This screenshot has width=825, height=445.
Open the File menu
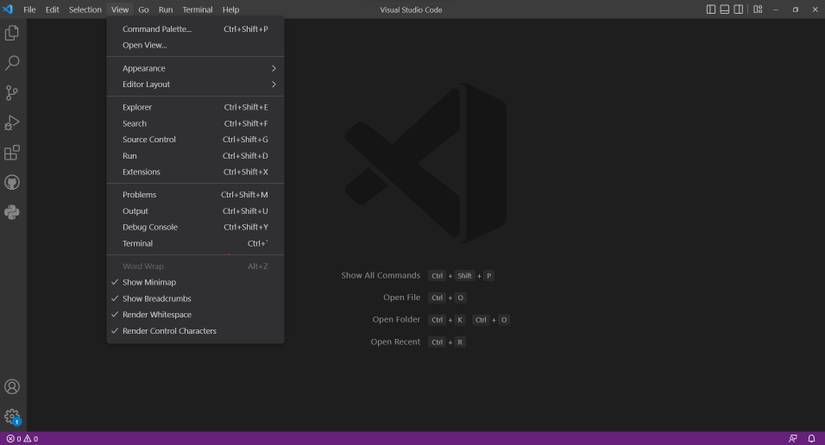pos(29,9)
